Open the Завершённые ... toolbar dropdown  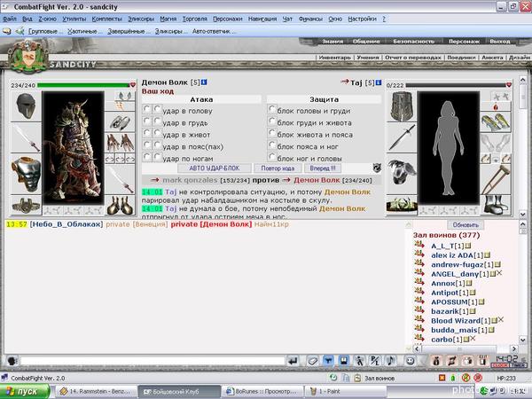tap(129, 31)
